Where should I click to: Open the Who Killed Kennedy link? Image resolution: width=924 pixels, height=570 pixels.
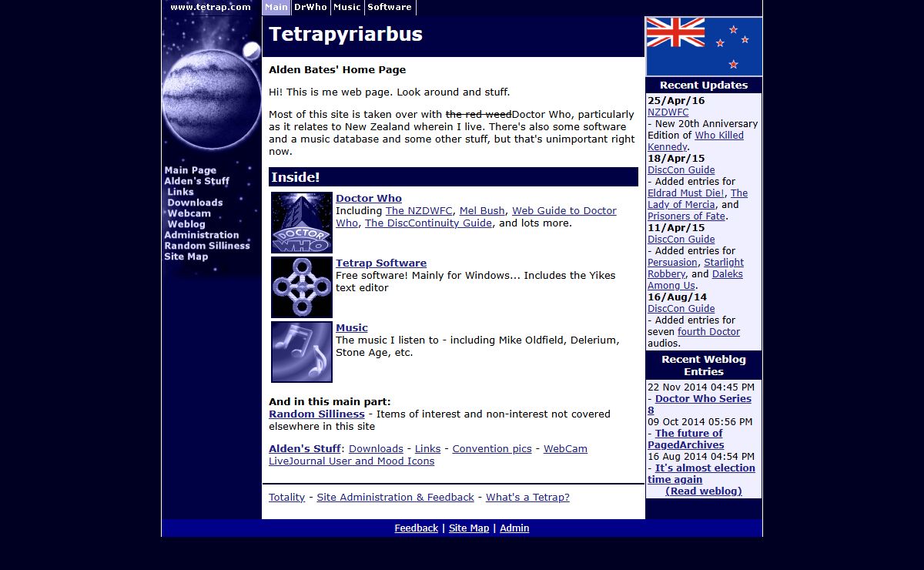point(696,141)
